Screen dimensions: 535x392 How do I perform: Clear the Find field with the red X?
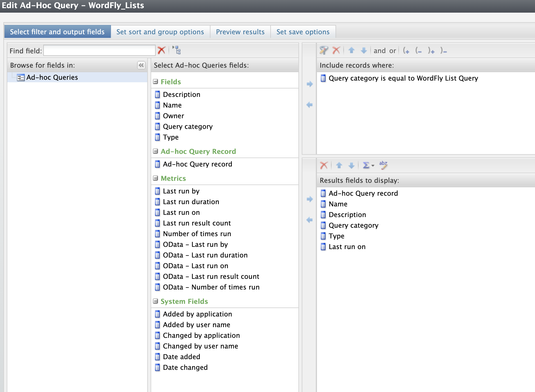162,51
